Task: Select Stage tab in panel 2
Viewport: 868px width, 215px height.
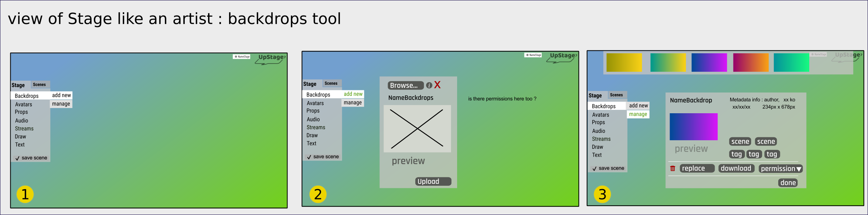Action: (x=310, y=84)
